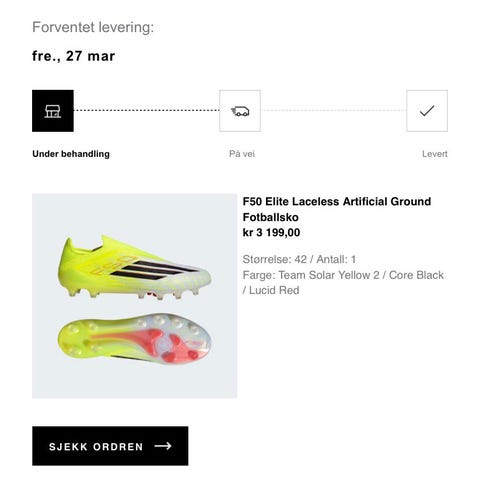This screenshot has width=480, height=480.
Task: Click the kr 3 199,00 price
Action: (271, 232)
